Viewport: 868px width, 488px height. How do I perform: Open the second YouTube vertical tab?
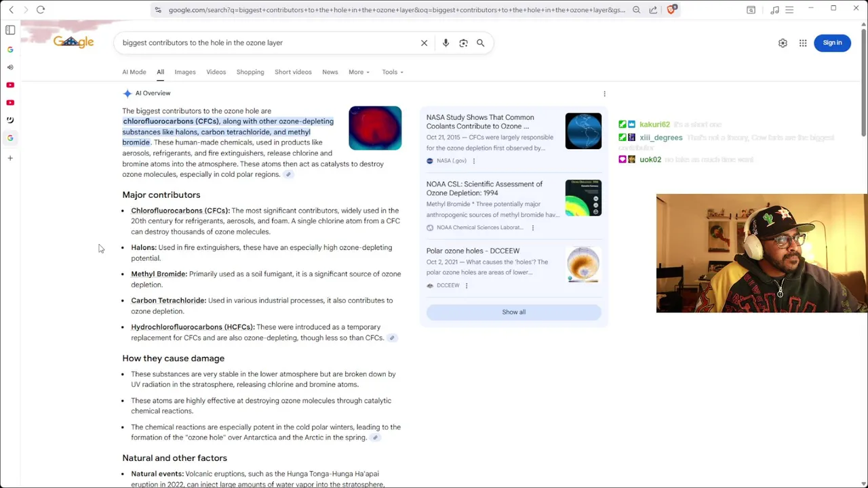tap(10, 102)
